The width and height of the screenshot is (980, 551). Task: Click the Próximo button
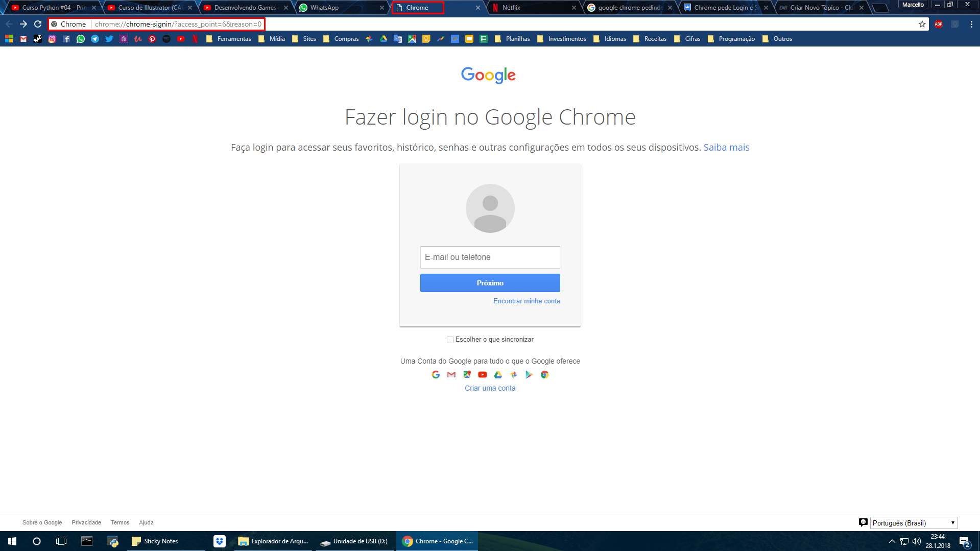tap(490, 283)
